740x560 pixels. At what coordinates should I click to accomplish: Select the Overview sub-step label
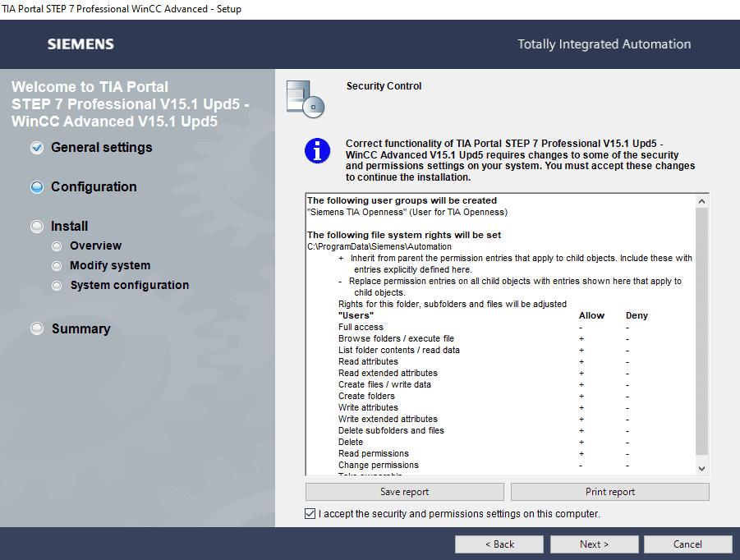pos(96,246)
